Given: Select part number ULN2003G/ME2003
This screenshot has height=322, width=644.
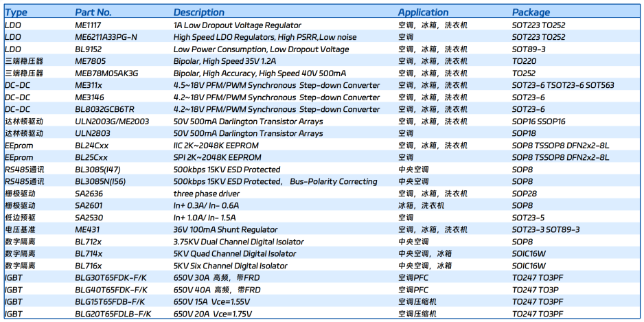Looking at the screenshot, I should [112, 122].
